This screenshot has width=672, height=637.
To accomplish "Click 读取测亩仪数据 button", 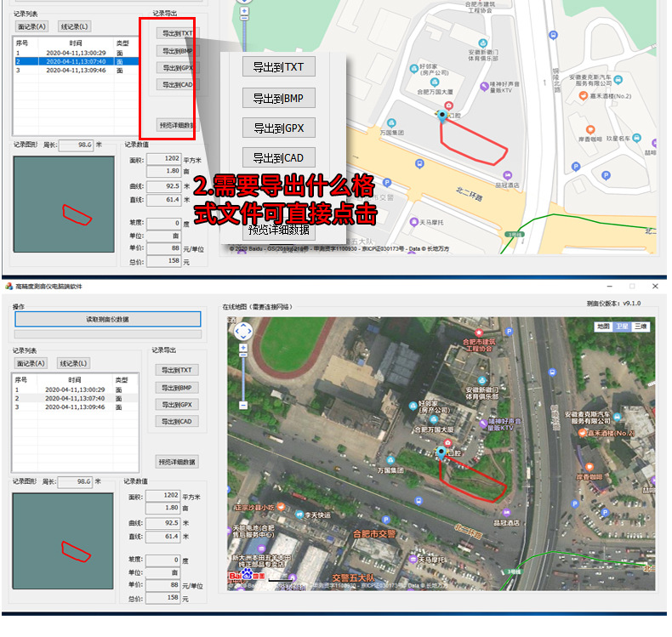I will (107, 319).
